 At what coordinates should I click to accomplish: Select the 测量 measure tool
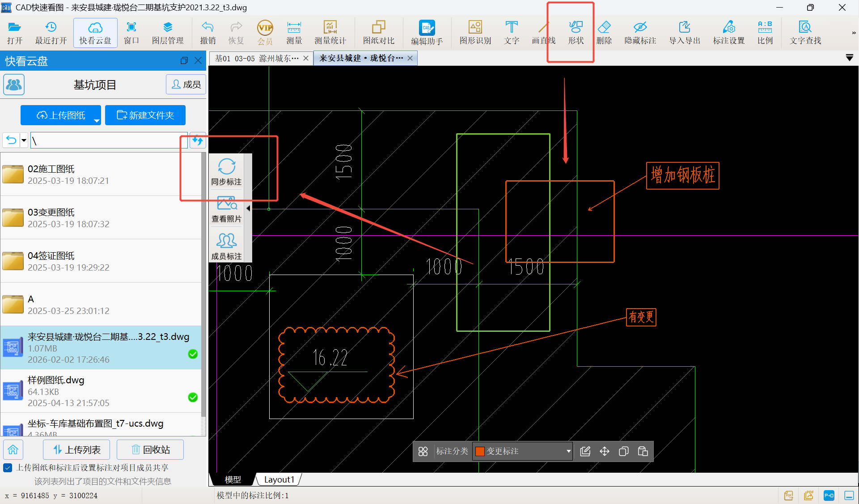[x=294, y=33]
